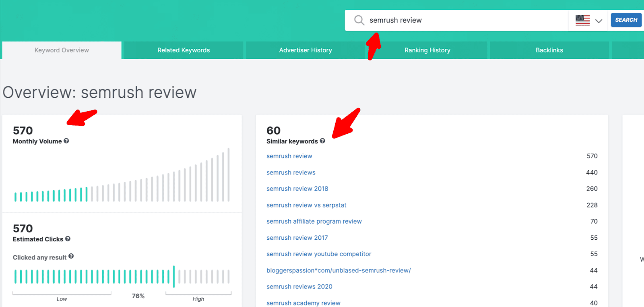
Task: Click the '60' similar keywords count
Action: [x=273, y=131]
